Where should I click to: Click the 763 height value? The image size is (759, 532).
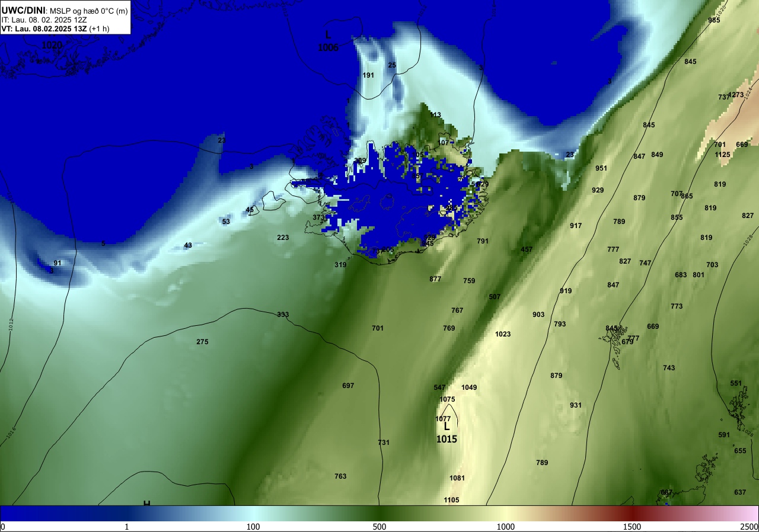(340, 476)
